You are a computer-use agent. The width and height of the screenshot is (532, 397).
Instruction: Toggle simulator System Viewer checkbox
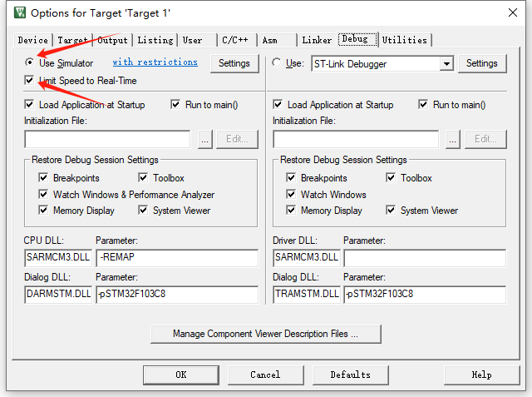[x=143, y=211]
